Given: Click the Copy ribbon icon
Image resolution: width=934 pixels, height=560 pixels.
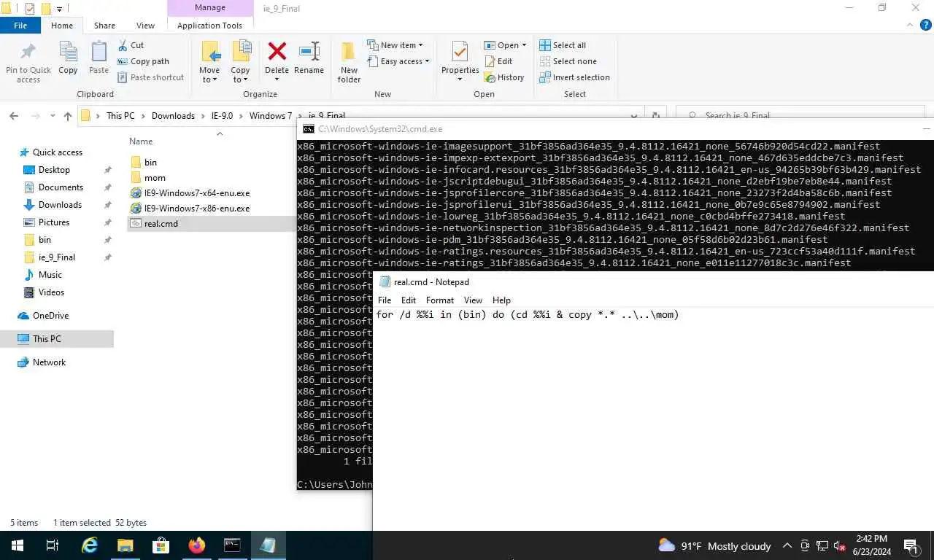Looking at the screenshot, I should point(68,52).
